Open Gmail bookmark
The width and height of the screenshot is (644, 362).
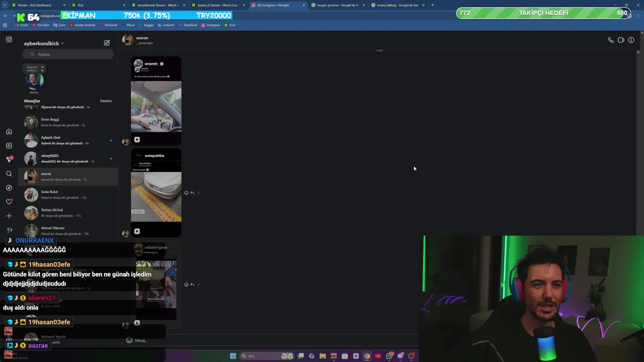[21, 25]
